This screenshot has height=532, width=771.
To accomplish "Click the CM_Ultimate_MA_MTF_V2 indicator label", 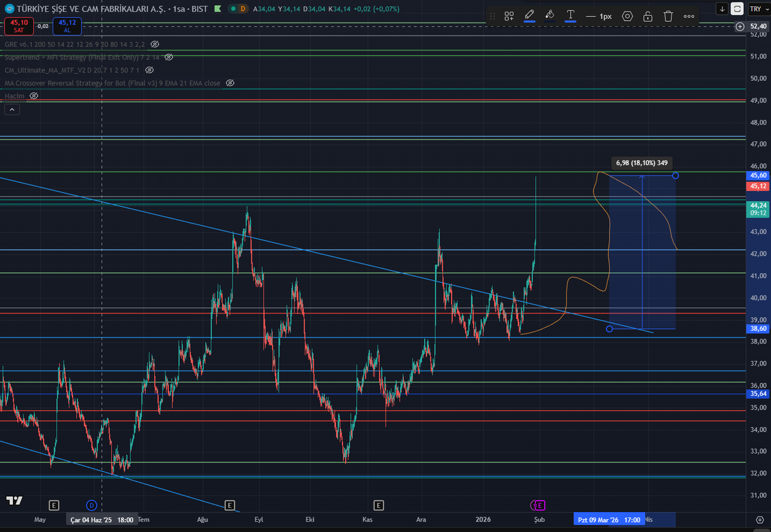I will pyautogui.click(x=73, y=70).
